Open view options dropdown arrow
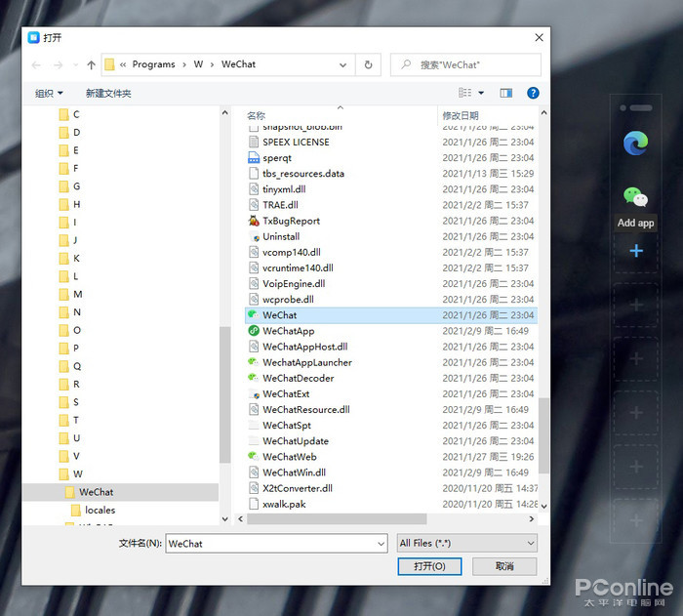The image size is (683, 616). [x=481, y=93]
